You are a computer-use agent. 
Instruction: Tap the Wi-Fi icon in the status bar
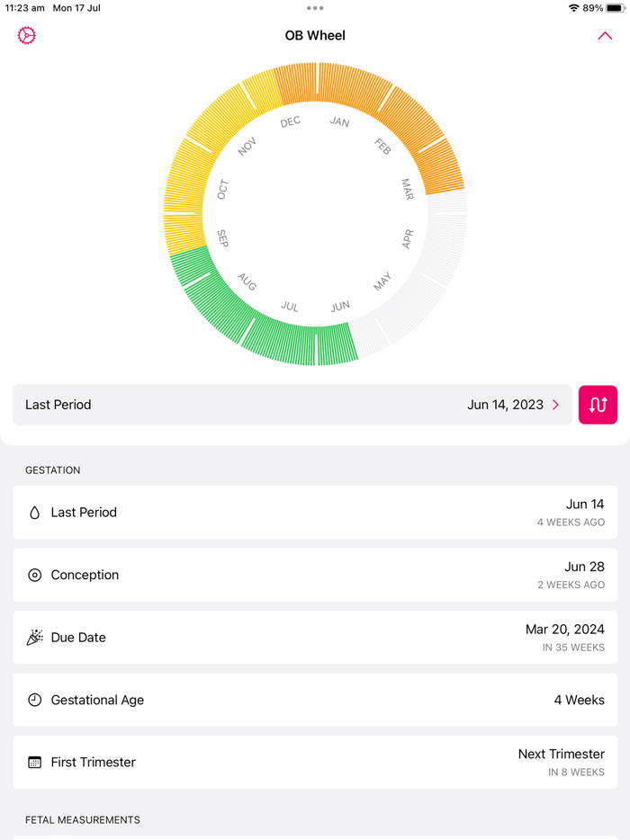(576, 8)
